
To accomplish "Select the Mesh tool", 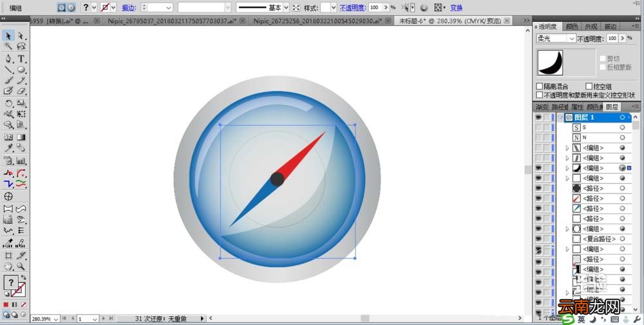I will (x=8, y=137).
